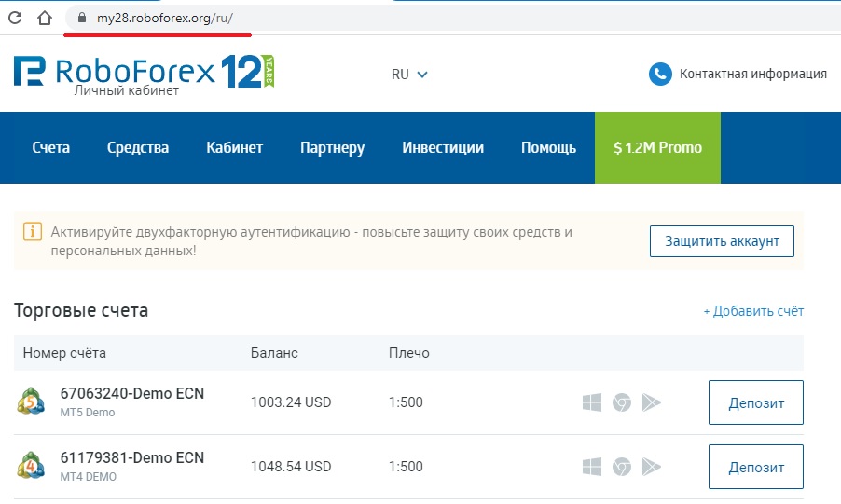This screenshot has width=841, height=504.
Task: Reload the page with the refresh icon
Action: click(x=15, y=18)
